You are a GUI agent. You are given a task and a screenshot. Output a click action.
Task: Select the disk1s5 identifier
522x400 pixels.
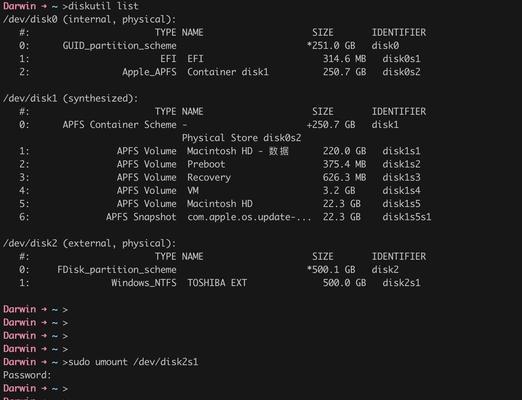click(x=401, y=204)
